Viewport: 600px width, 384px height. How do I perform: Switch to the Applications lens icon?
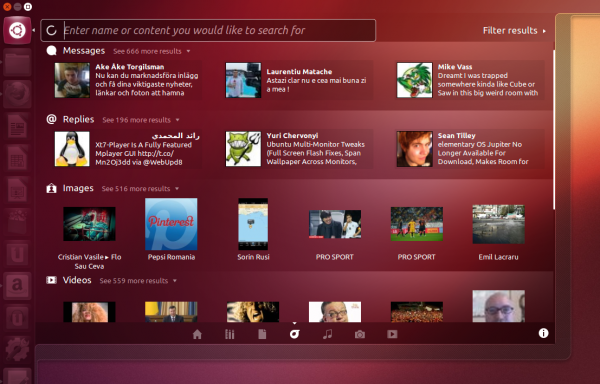(x=230, y=335)
